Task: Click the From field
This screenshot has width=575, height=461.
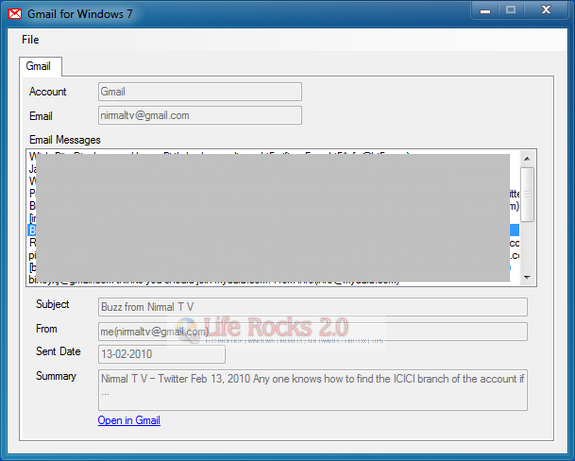Action: 313,332
